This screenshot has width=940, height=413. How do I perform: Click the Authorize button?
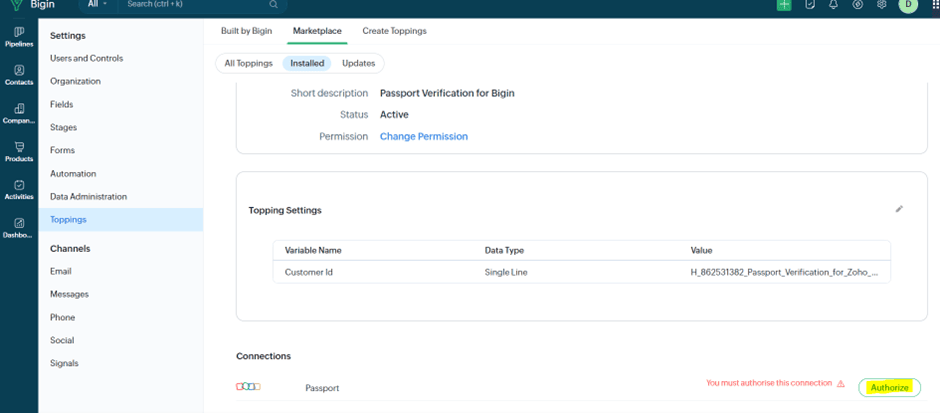click(890, 388)
